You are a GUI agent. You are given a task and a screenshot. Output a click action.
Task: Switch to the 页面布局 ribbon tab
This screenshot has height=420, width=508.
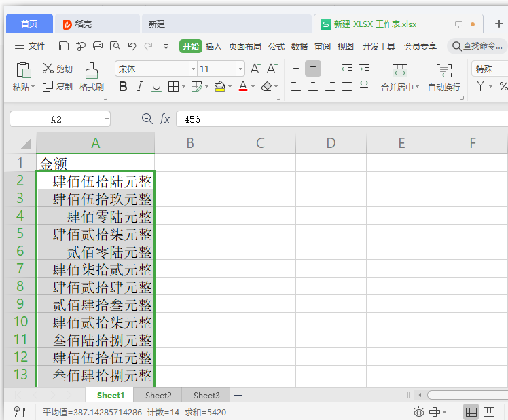coord(245,46)
